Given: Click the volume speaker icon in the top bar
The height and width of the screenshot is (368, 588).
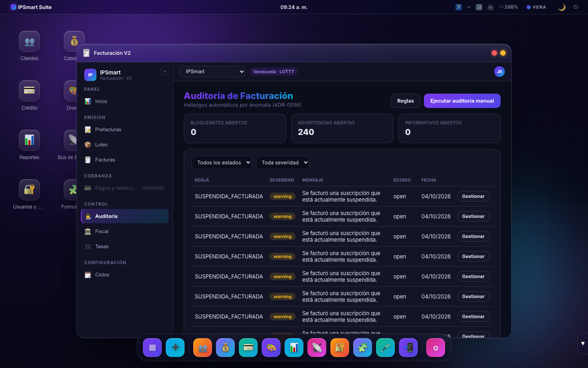Looking at the screenshot, I should [491, 7].
